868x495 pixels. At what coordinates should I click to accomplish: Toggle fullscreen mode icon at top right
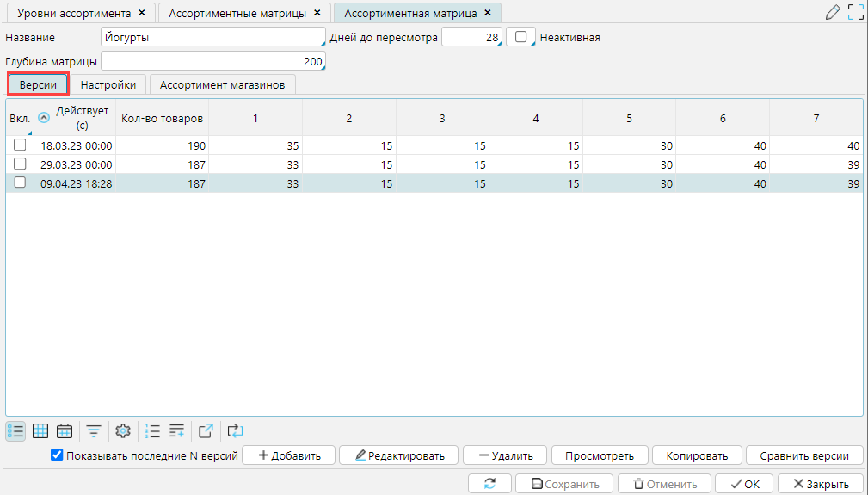point(855,12)
